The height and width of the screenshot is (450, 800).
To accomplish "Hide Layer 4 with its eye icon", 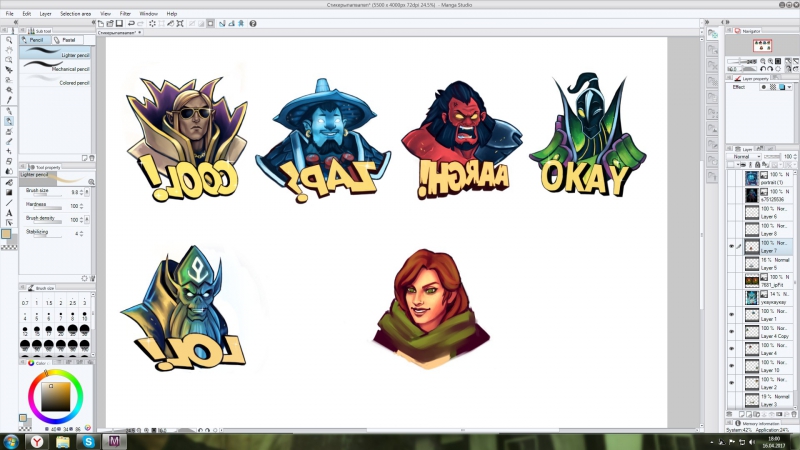I will 731,349.
